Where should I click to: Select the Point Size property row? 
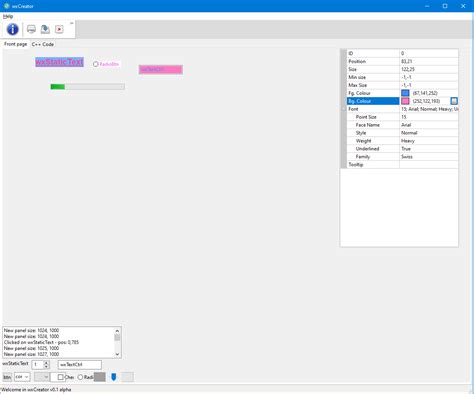coord(403,117)
